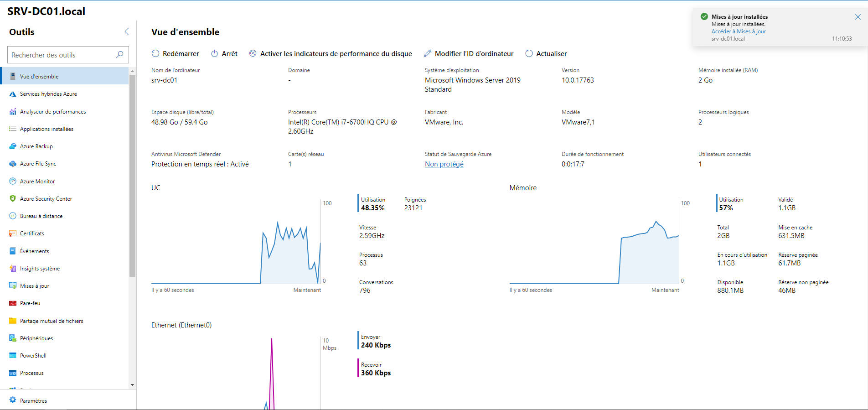Open Azure Backup tool icon in sidebar

(13, 146)
